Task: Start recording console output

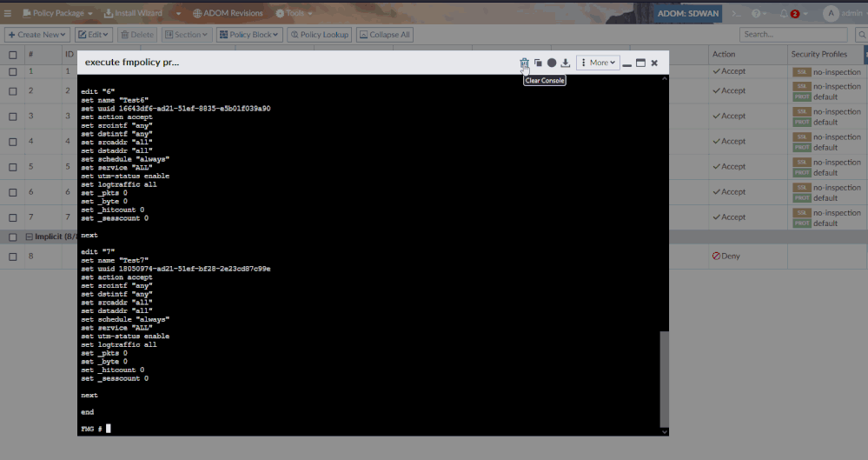Action: click(552, 63)
